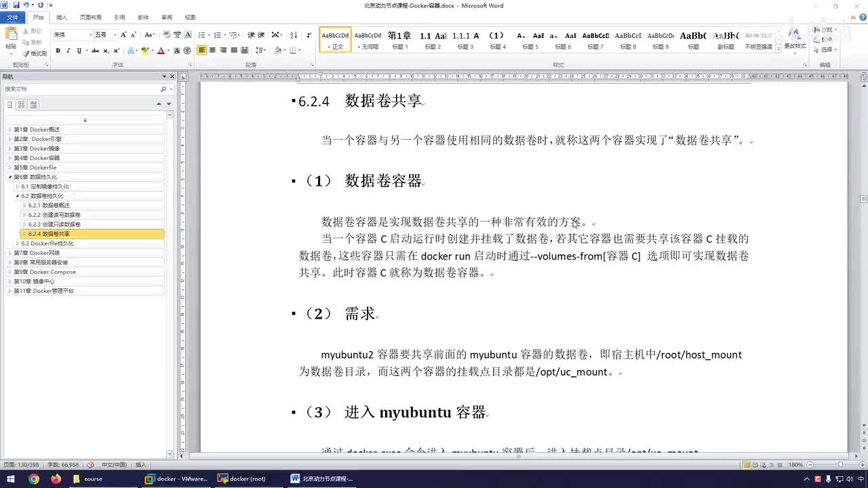
Task: Switch to the 引用 (References) tab
Action: 119,18
